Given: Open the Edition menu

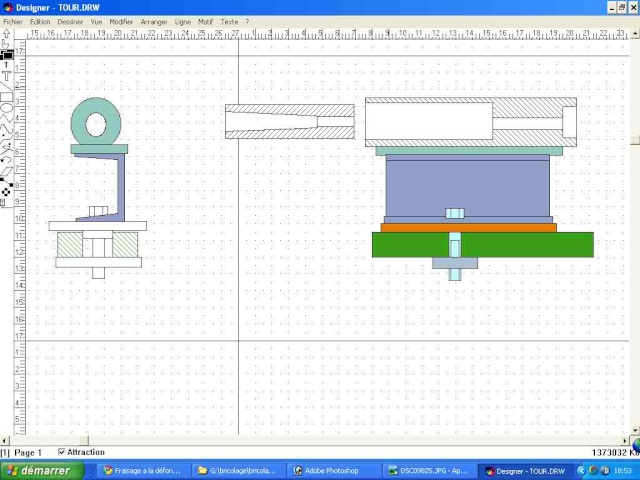Looking at the screenshot, I should [40, 22].
